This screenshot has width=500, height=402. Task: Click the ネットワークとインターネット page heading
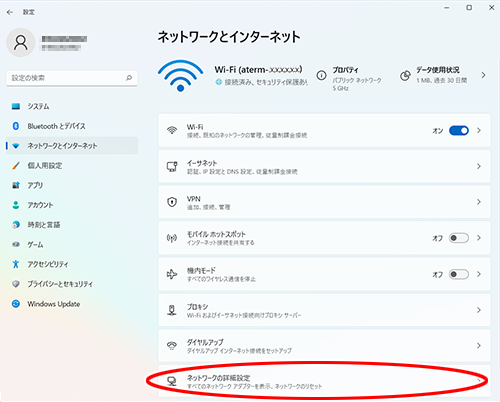(x=229, y=37)
